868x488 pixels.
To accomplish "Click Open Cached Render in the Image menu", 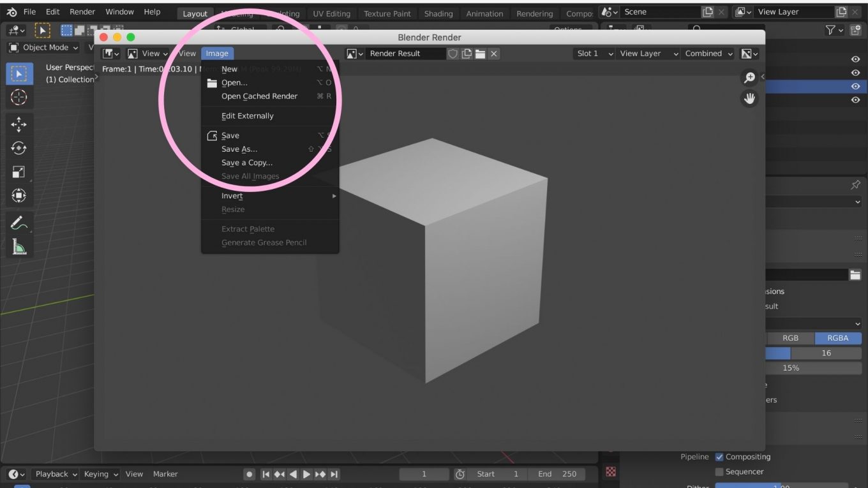I will click(x=259, y=96).
